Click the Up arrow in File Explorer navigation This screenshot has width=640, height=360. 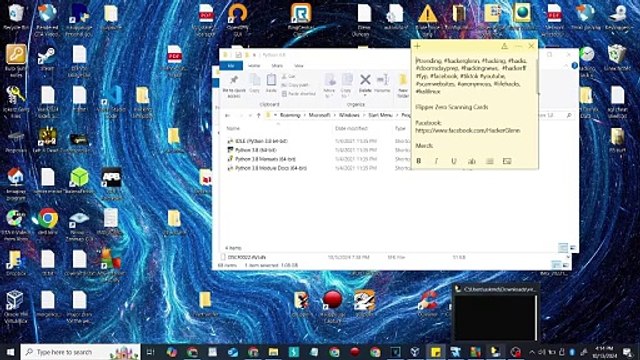pyautogui.click(x=259, y=116)
